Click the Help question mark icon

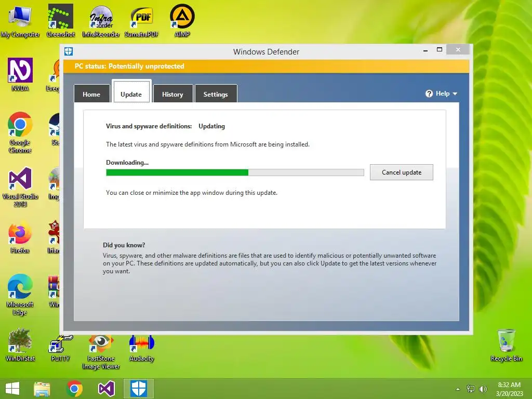pyautogui.click(x=429, y=94)
